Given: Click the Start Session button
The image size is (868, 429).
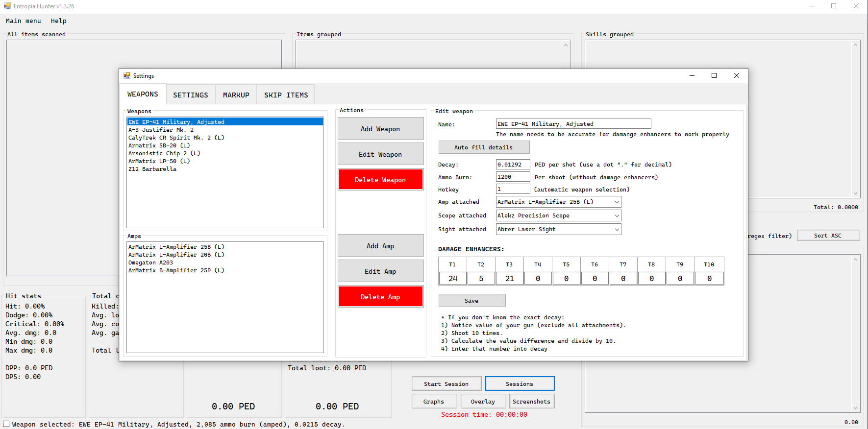Looking at the screenshot, I should (x=446, y=384).
